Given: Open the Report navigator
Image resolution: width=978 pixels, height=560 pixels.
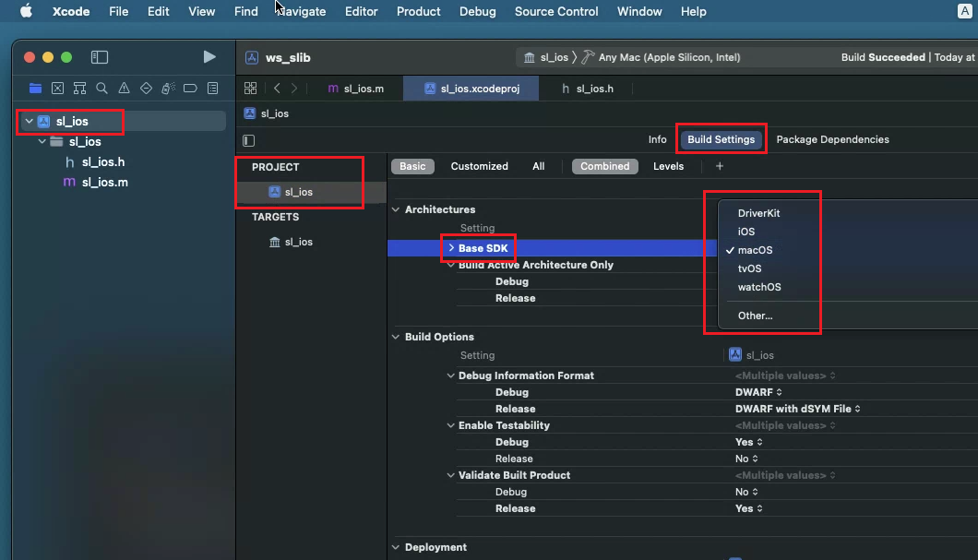Looking at the screenshot, I should 213,88.
